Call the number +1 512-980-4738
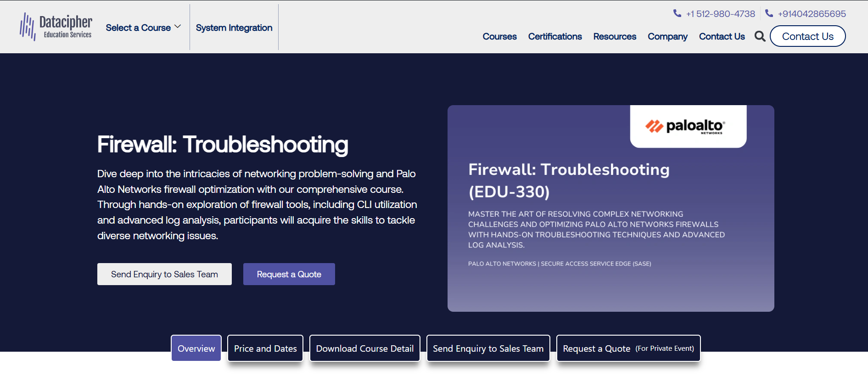868x382 pixels. click(x=720, y=14)
